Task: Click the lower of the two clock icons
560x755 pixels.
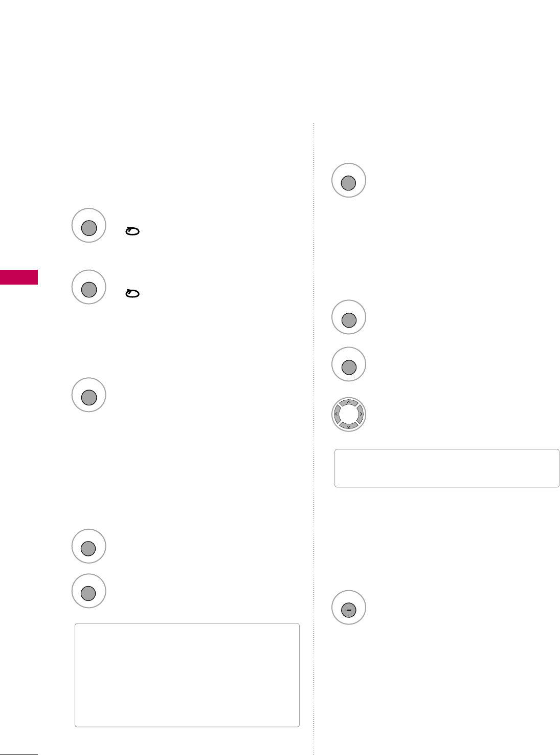Action: click(x=132, y=293)
